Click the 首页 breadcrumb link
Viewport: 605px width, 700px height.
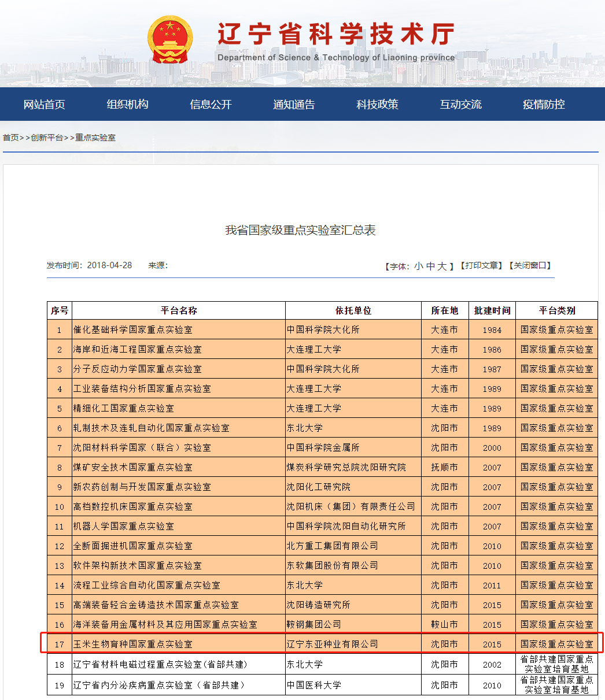click(10, 138)
